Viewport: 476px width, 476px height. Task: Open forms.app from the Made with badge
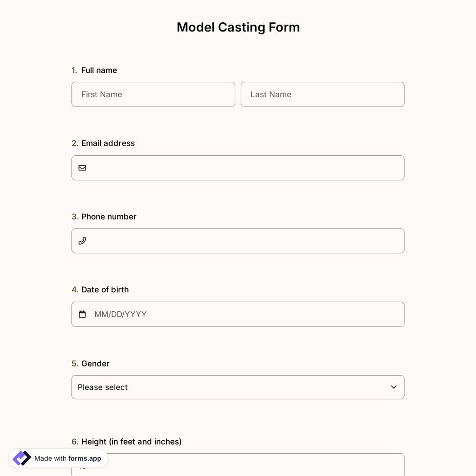coord(84,458)
